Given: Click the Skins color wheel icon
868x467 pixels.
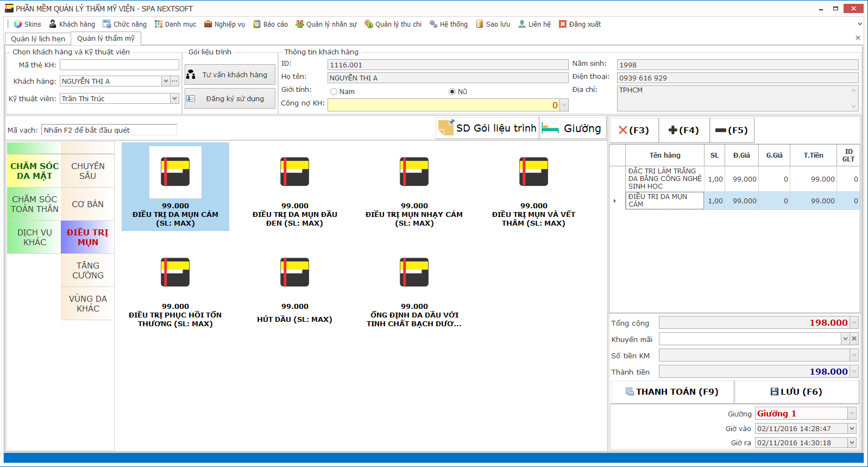Looking at the screenshot, I should tap(18, 24).
